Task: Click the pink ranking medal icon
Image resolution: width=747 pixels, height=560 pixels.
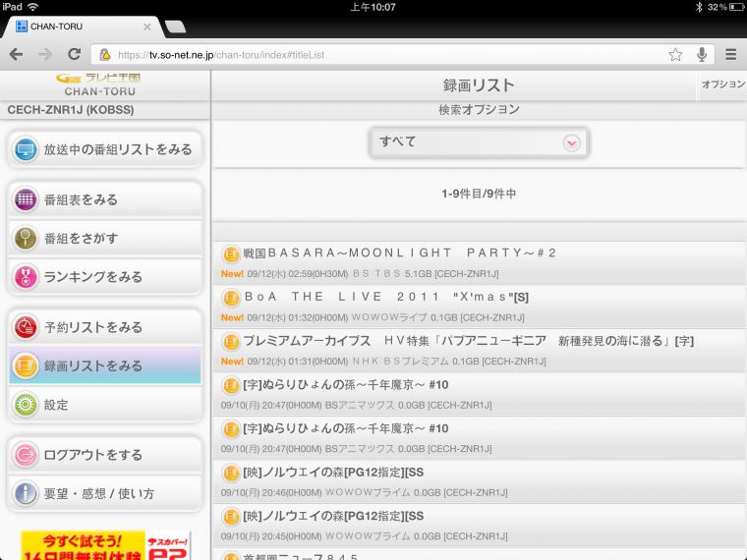Action: (26, 277)
